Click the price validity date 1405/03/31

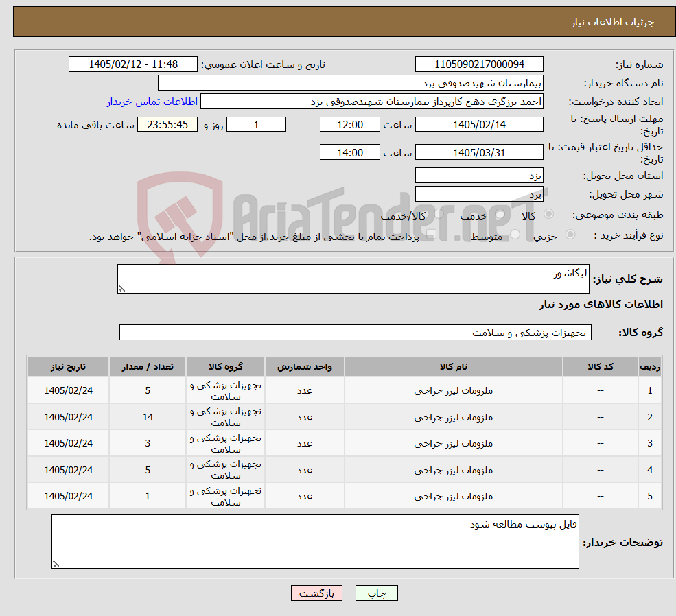tap(479, 152)
